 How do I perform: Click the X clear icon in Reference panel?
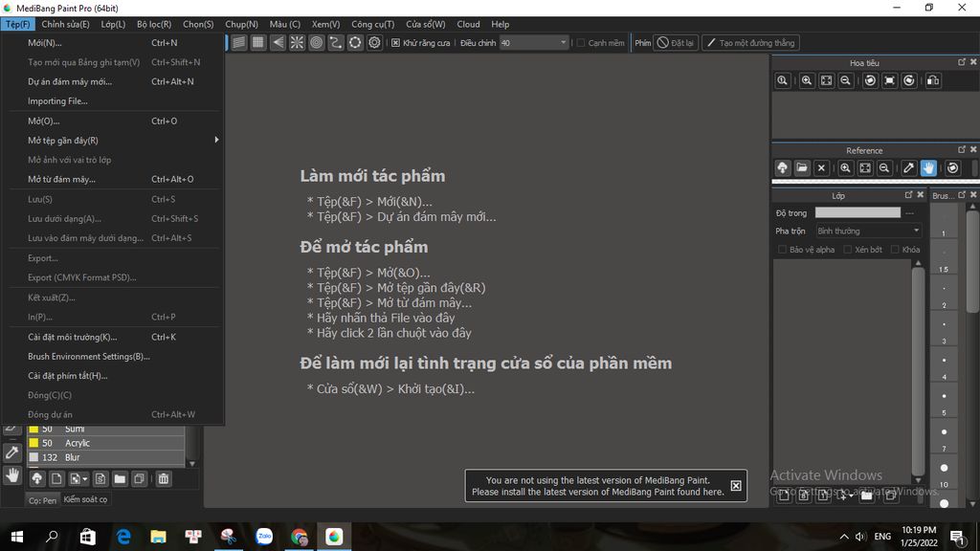click(821, 168)
